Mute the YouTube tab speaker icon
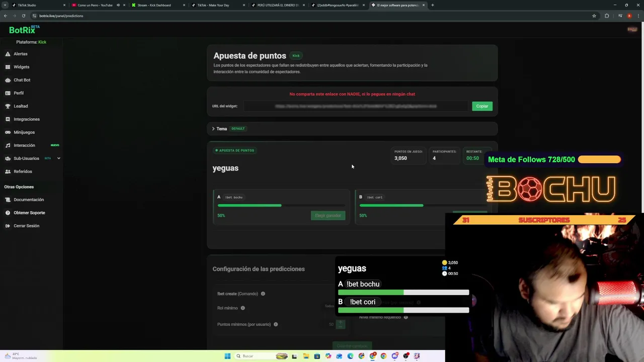 pos(118,5)
